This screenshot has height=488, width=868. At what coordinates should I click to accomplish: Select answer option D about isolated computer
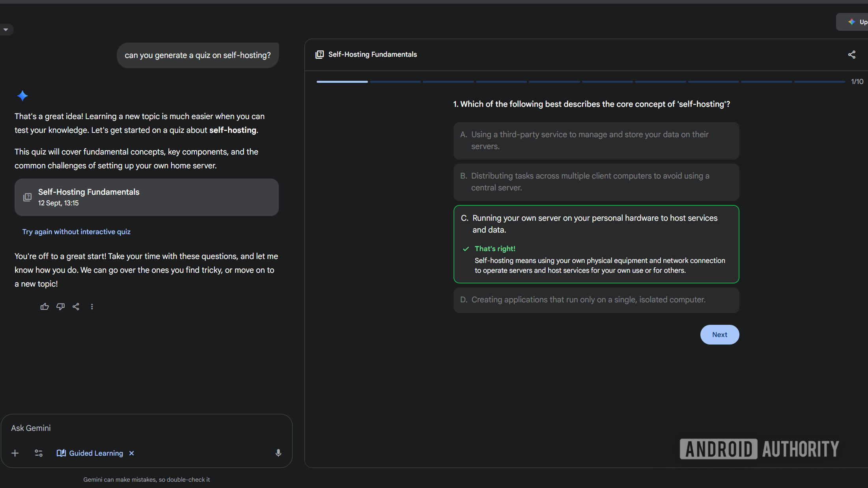click(596, 300)
